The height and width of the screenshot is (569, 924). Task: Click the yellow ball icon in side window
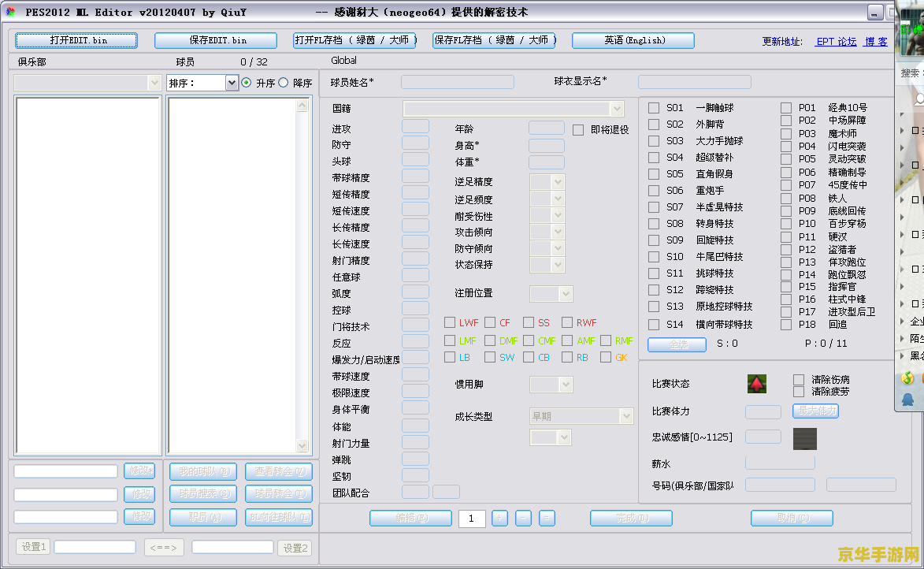[x=908, y=378]
